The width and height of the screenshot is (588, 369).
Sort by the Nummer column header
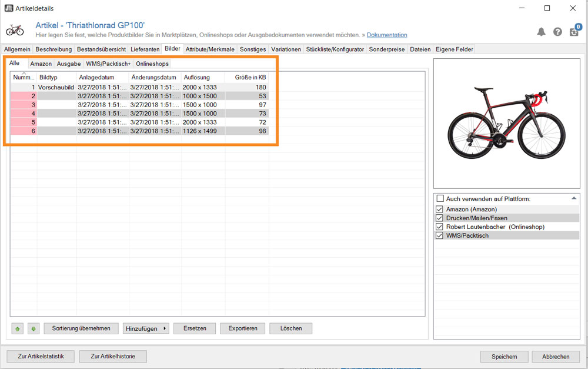pos(24,77)
